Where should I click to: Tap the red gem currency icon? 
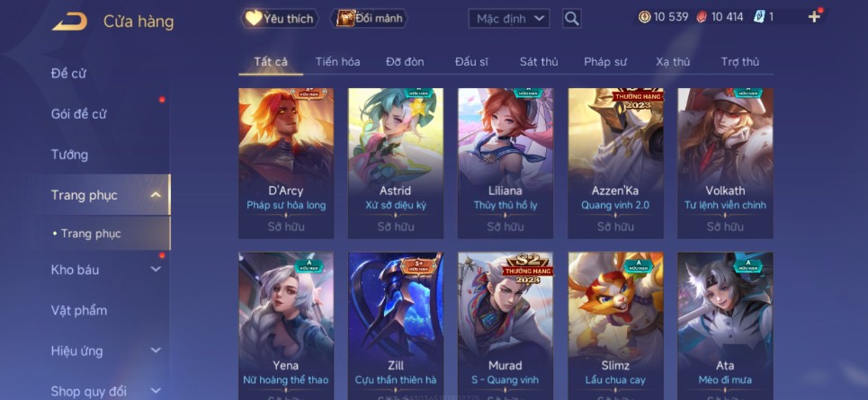[x=702, y=16]
